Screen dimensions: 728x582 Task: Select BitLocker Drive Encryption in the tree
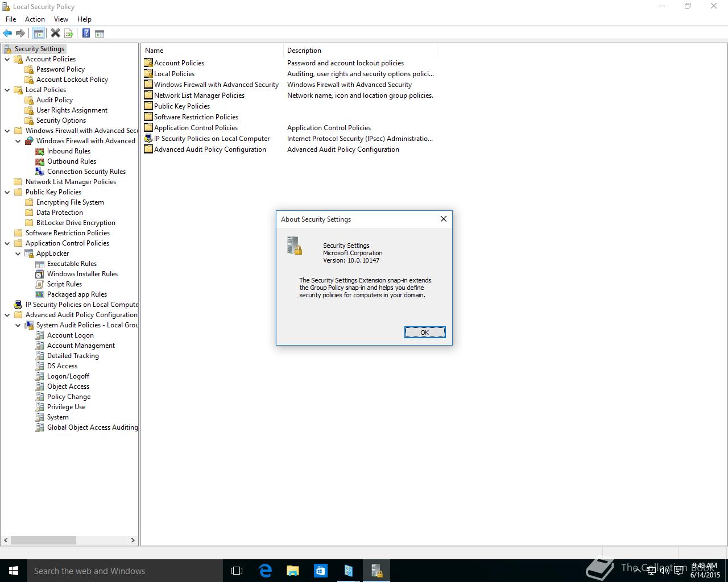click(x=76, y=223)
